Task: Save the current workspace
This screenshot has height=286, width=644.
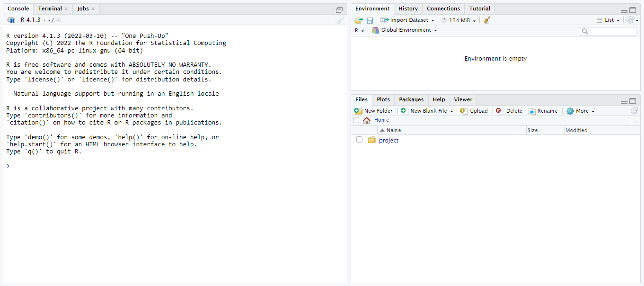Action: [370, 20]
